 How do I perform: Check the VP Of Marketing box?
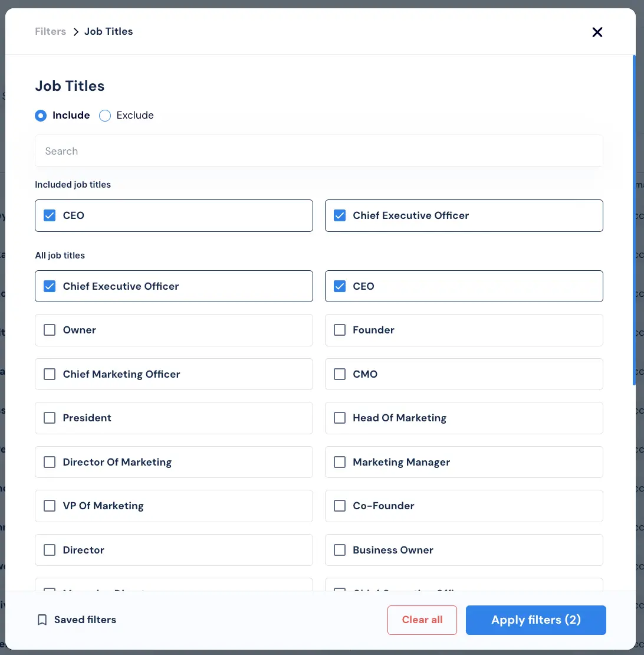coord(50,506)
